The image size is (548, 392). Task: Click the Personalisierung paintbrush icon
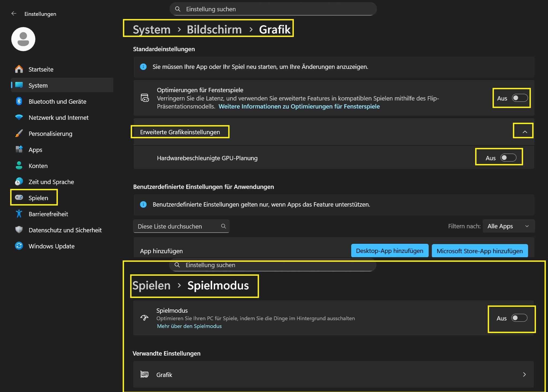(19, 133)
